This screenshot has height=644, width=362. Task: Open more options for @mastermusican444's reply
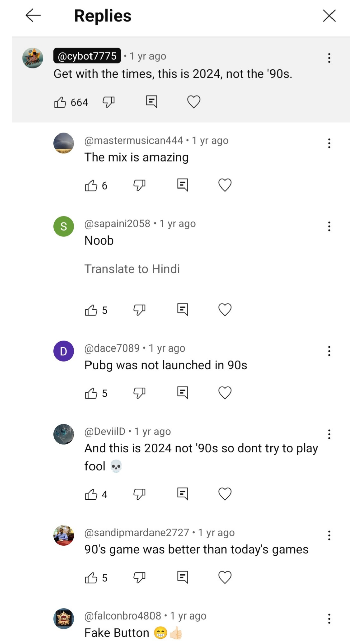coord(329,143)
